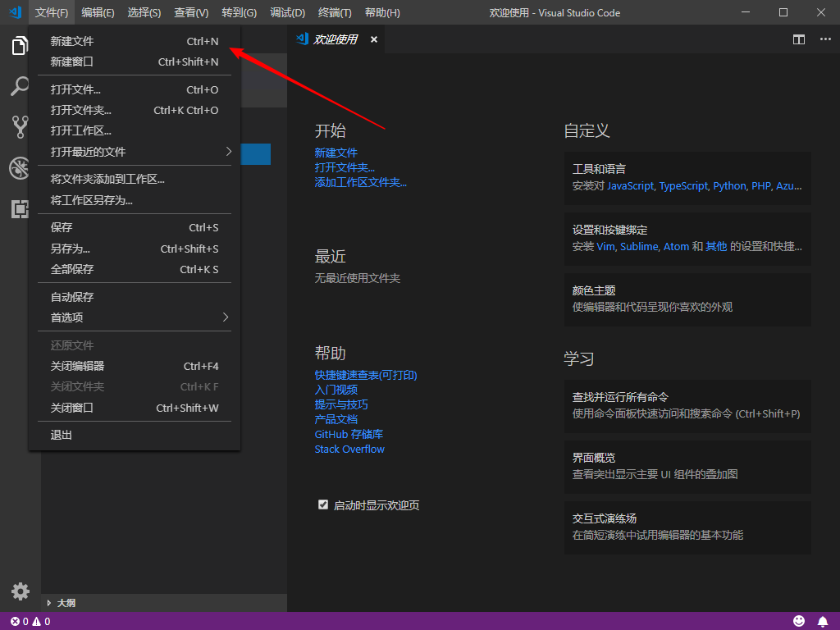Select 将文件夹添加到工作区... entry
The image size is (840, 630).
tap(135, 180)
